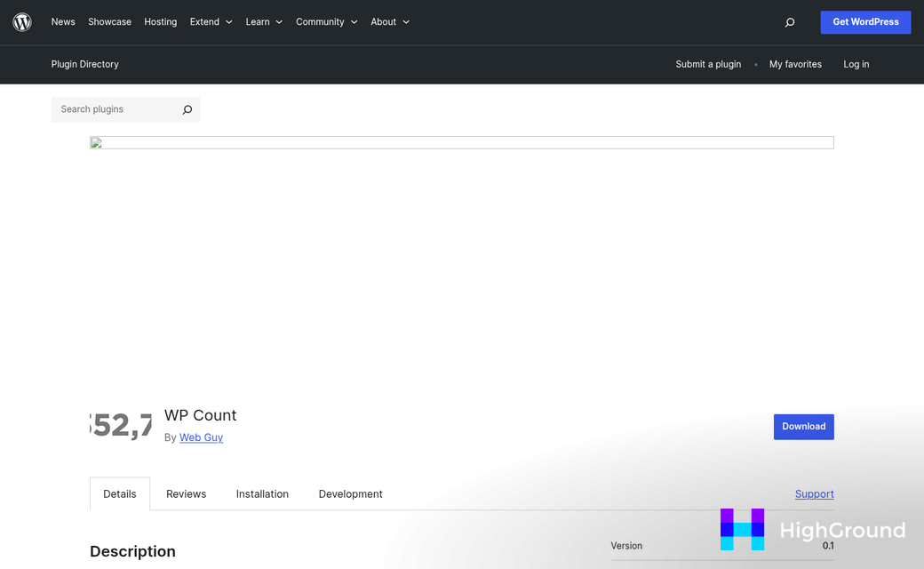
Task: Click the Description heading
Action: (x=132, y=551)
